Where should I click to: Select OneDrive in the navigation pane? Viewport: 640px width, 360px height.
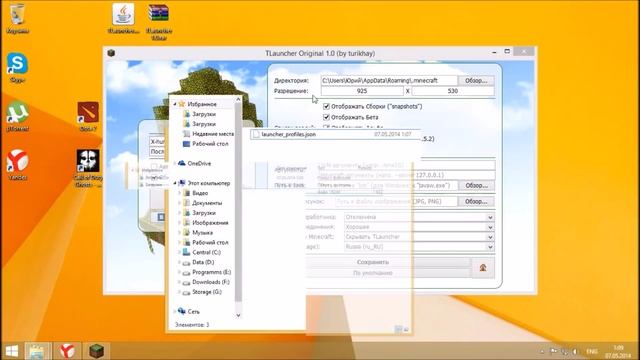(x=199, y=163)
